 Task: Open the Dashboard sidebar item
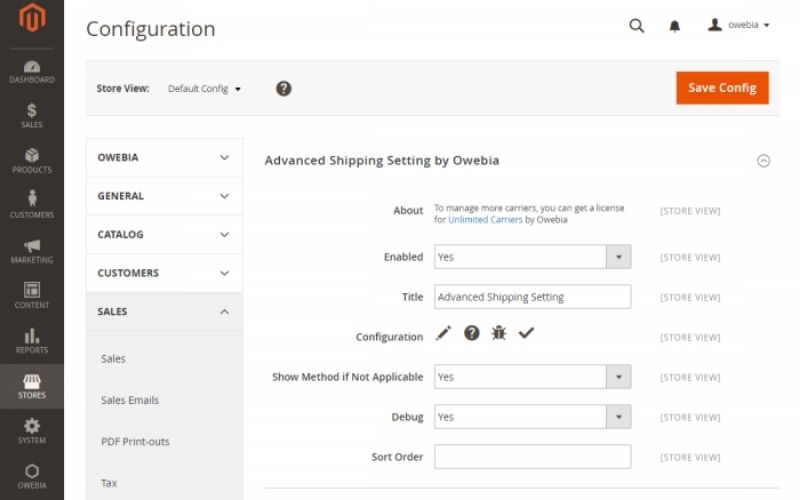coord(32,72)
